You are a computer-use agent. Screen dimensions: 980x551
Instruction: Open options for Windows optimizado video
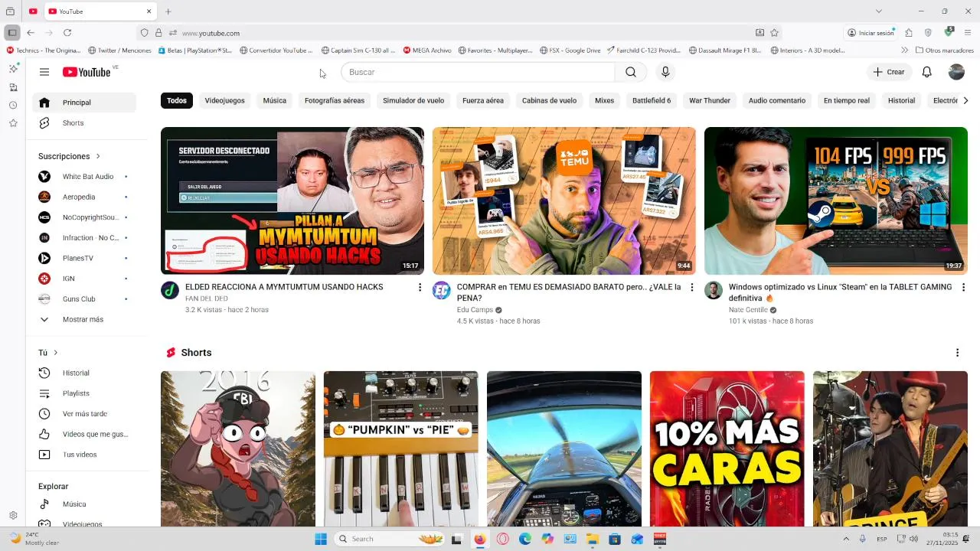click(963, 287)
